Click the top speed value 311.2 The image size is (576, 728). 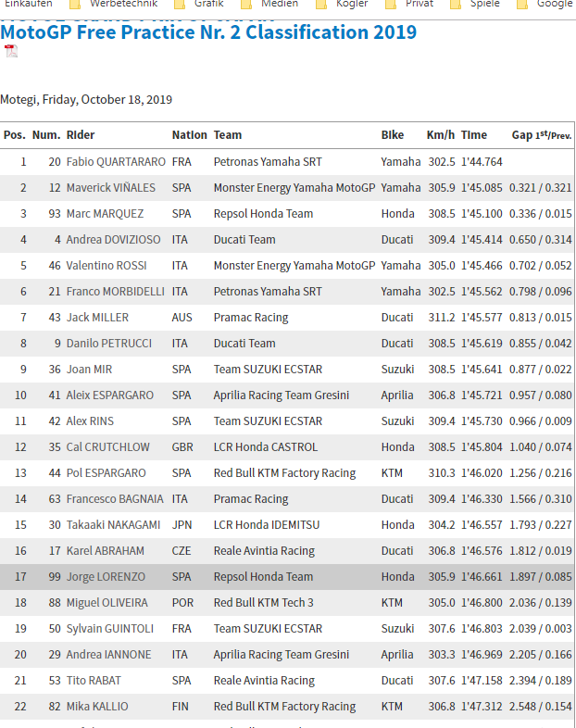(442, 318)
